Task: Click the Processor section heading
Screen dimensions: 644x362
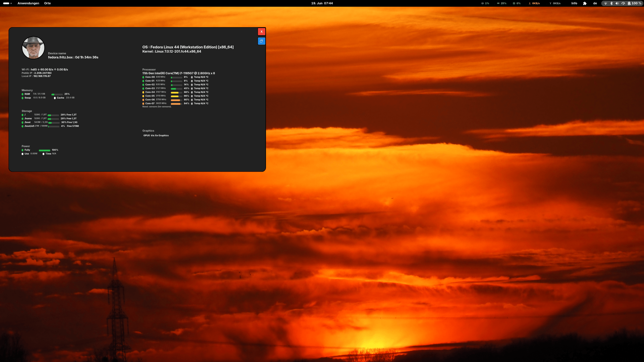Action: (x=149, y=70)
